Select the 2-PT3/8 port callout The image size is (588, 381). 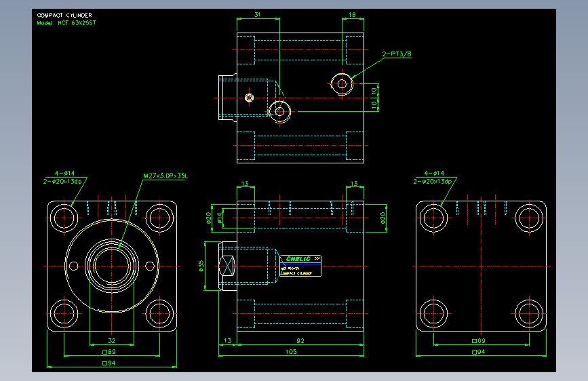pos(397,54)
